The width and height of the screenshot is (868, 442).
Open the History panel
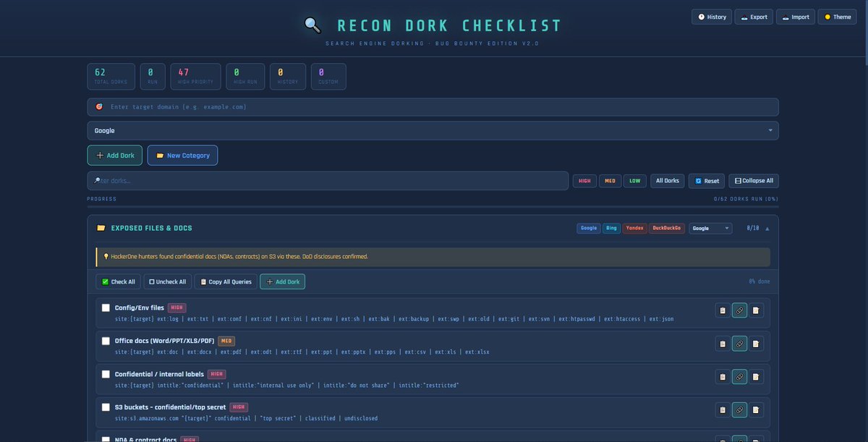tap(712, 17)
